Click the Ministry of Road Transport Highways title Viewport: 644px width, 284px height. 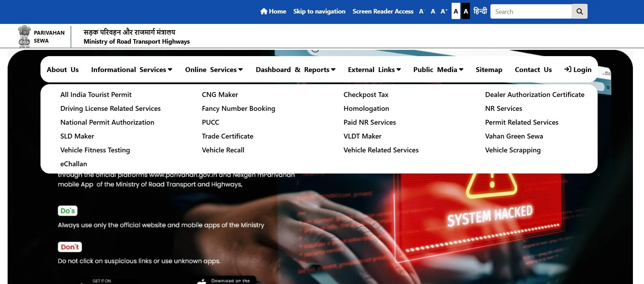pos(137,41)
